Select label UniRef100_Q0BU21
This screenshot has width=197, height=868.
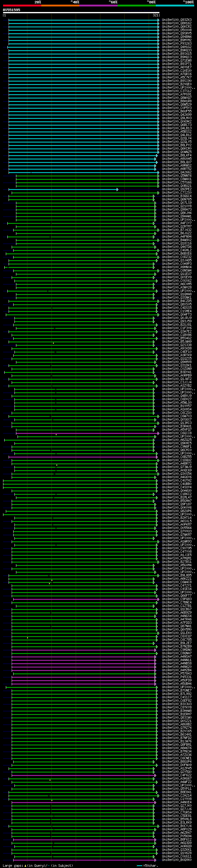pyautogui.click(x=177, y=186)
